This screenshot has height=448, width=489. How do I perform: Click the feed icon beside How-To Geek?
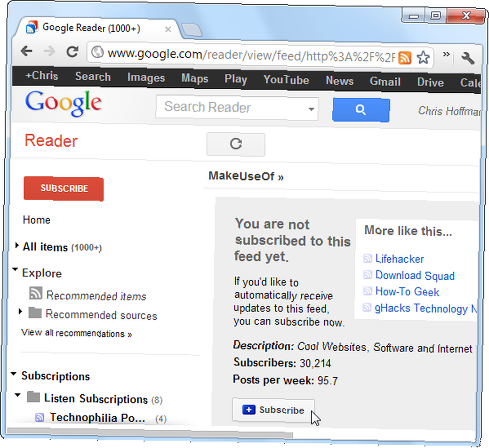pos(368,291)
